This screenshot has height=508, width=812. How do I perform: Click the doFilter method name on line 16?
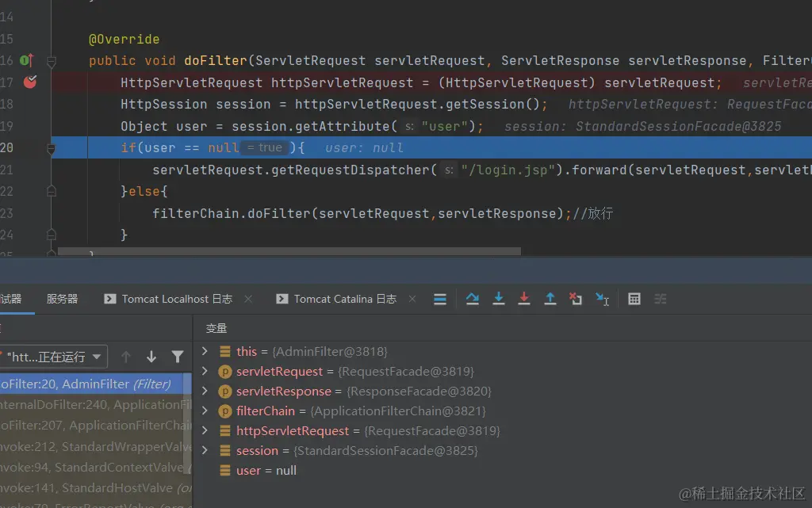[216, 60]
